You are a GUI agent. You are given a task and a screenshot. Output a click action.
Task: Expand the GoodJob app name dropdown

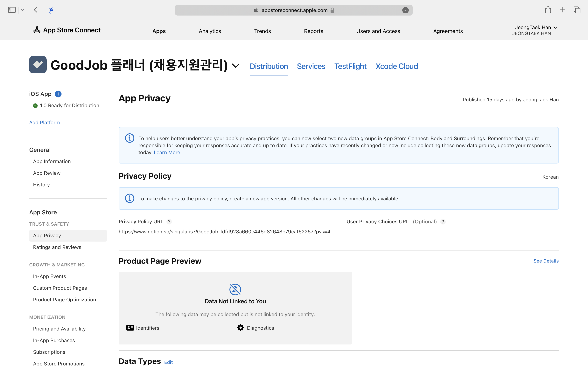(235, 66)
